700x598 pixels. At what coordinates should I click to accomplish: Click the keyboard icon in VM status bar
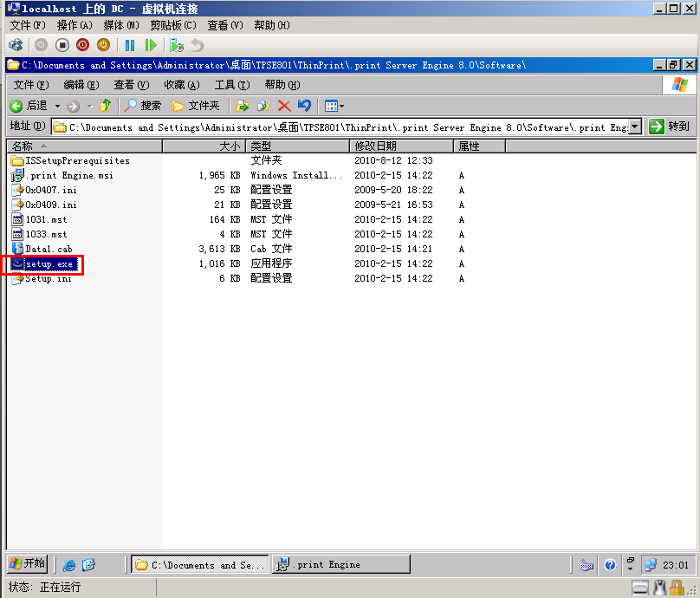click(x=640, y=588)
